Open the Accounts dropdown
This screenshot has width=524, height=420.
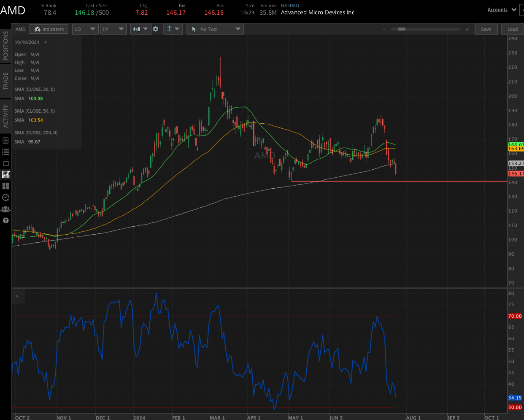[x=502, y=9]
